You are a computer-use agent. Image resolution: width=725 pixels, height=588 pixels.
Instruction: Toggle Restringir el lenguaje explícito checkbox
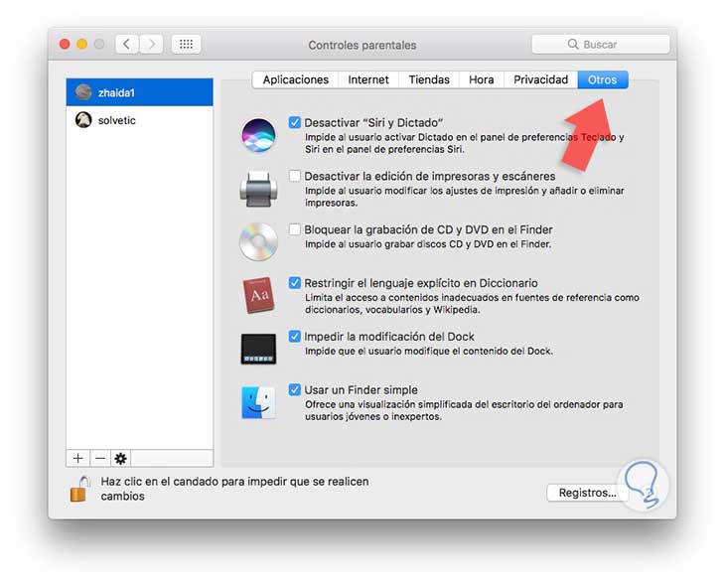click(x=295, y=282)
